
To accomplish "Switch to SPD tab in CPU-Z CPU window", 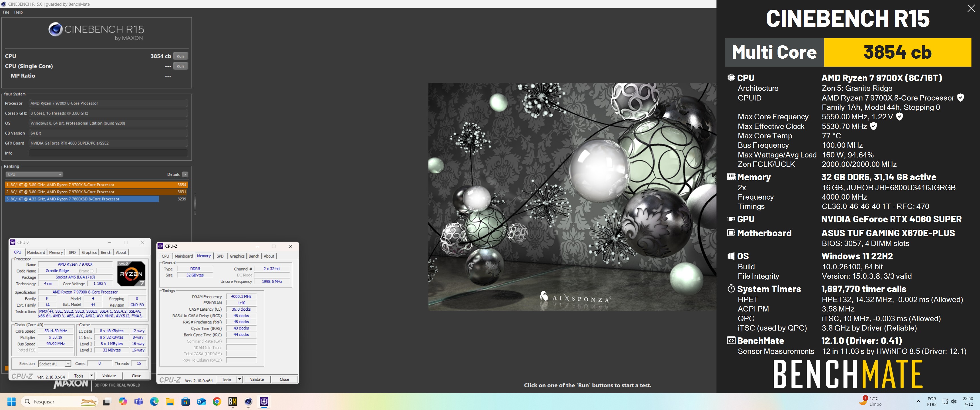I will [x=72, y=253].
